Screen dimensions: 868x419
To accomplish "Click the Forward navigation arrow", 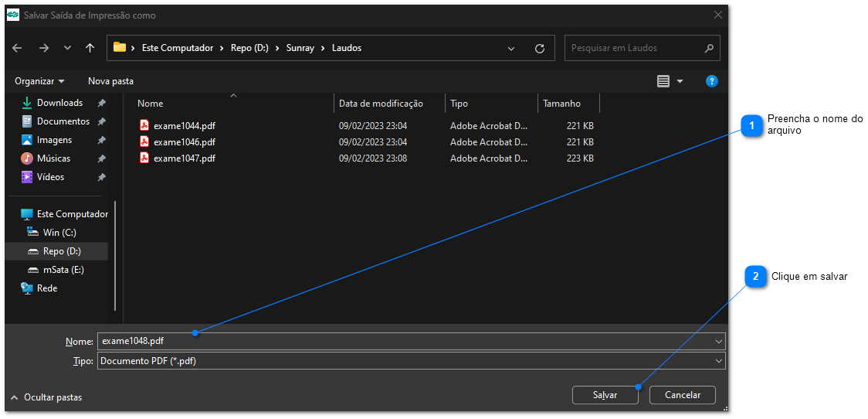I will coord(44,48).
